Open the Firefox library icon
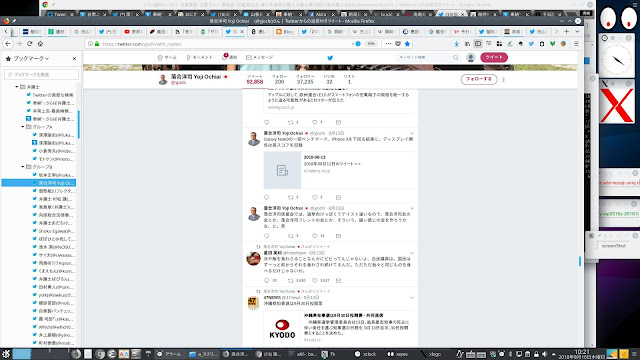Screen dimensions: 640x360 click(x=467, y=44)
